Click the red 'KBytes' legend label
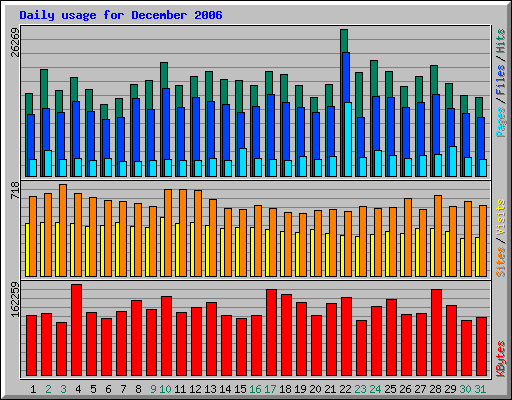The height and width of the screenshot is (400, 512). pyautogui.click(x=501, y=359)
